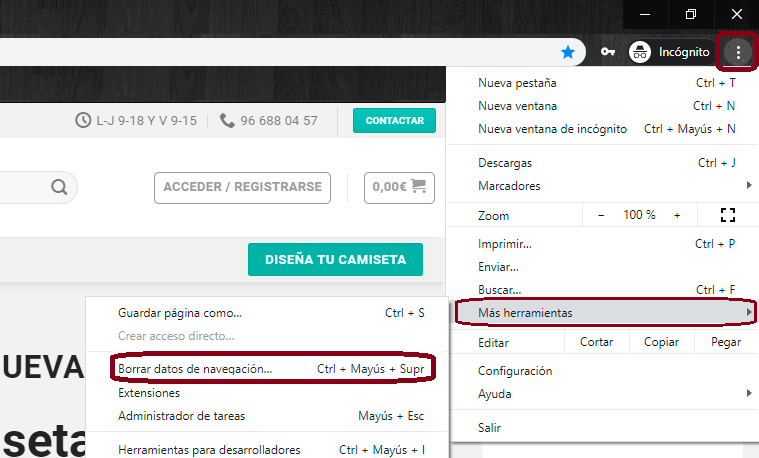This screenshot has height=458, width=759.
Task: Click Copiar in the Editar row
Action: pos(661,342)
